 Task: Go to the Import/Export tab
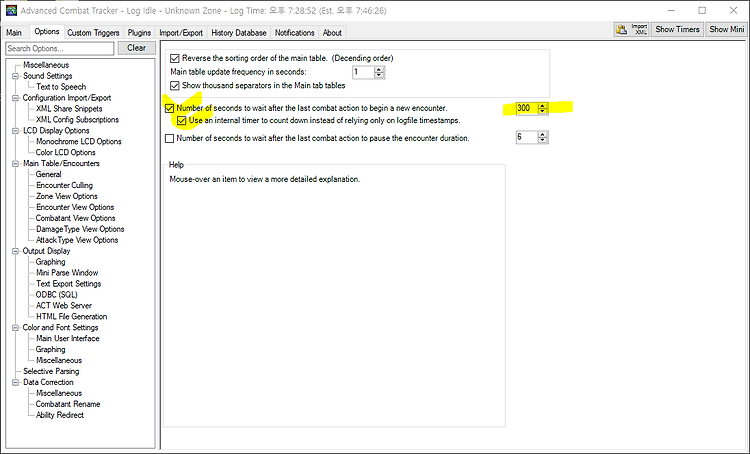coord(181,33)
